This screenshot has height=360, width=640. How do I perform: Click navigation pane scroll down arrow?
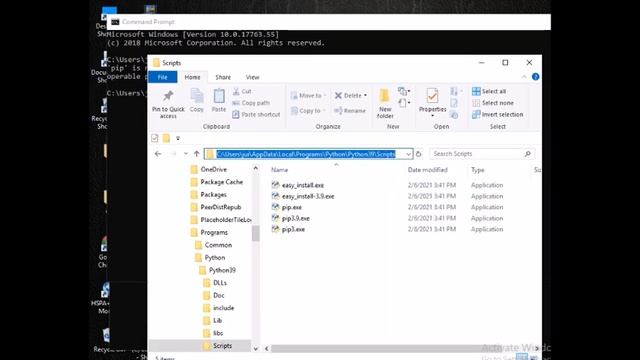click(256, 349)
